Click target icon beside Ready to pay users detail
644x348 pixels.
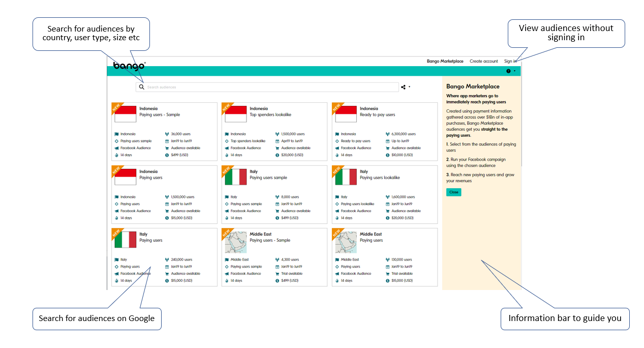pyautogui.click(x=336, y=141)
